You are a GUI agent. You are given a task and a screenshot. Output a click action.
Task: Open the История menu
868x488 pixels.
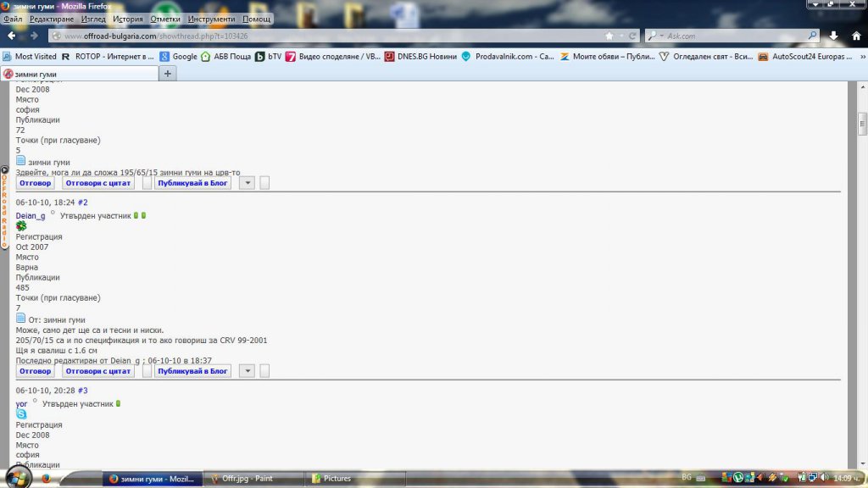point(128,19)
